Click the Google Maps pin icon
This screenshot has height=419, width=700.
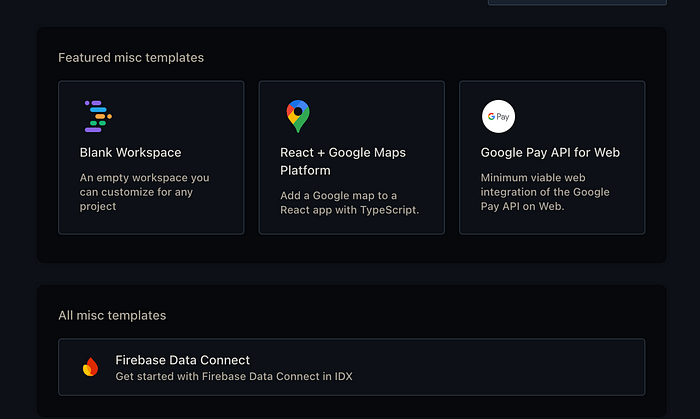pos(298,116)
